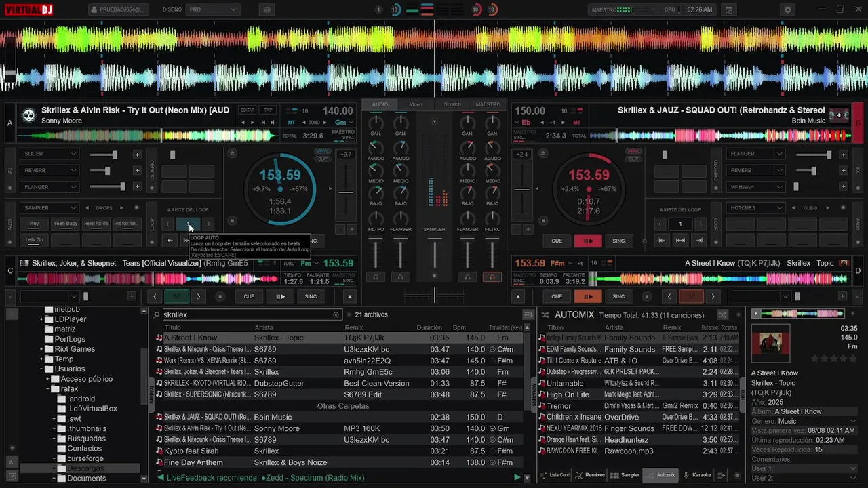Click the EDITAR button on deck A

point(248,110)
